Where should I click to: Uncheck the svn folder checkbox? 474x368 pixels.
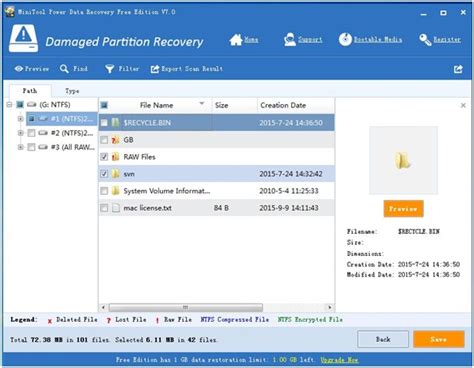click(104, 174)
